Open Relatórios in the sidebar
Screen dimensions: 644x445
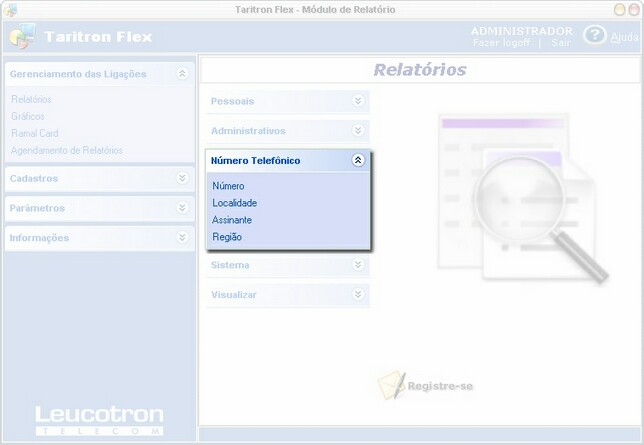click(31, 99)
